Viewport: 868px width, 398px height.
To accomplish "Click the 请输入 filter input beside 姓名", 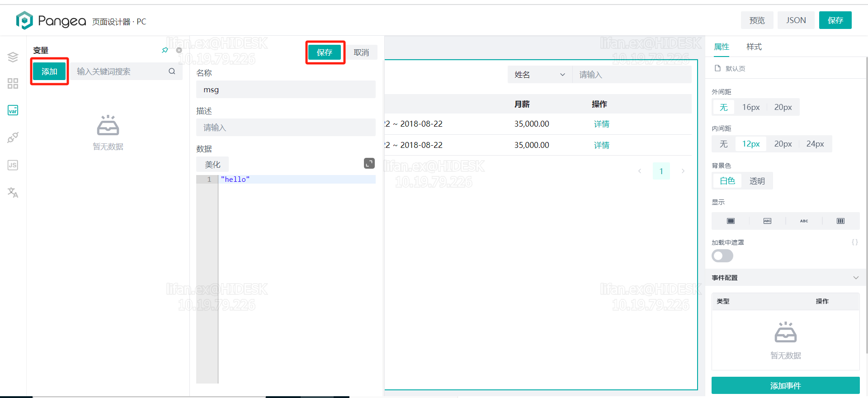I will pos(632,75).
